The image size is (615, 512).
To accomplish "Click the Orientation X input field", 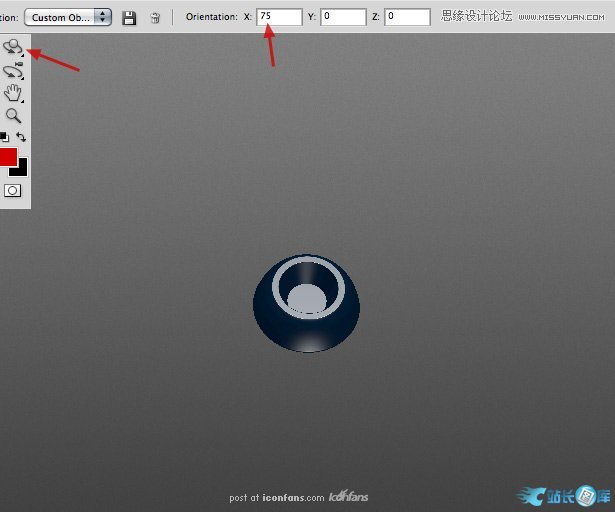I will point(279,17).
